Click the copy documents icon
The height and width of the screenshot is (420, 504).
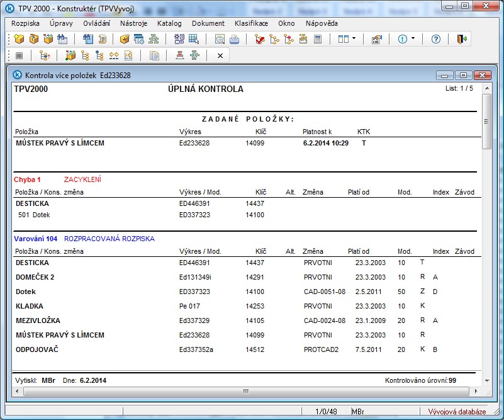pos(154,55)
